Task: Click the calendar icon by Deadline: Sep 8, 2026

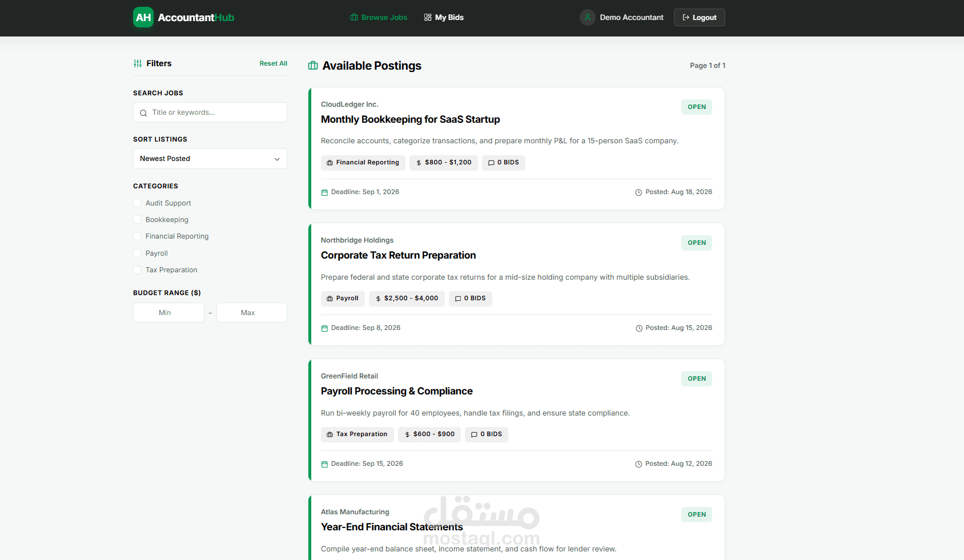Action: click(x=324, y=328)
